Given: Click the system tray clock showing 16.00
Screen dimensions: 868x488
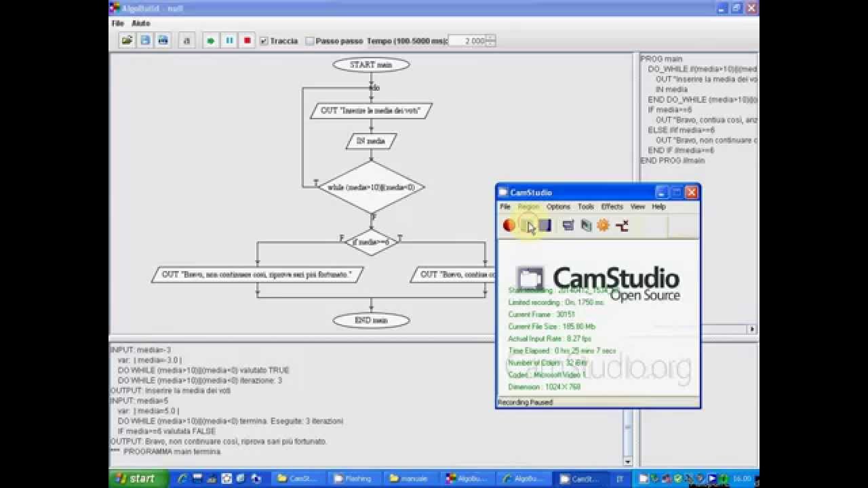Looking at the screenshot, I should 742,479.
